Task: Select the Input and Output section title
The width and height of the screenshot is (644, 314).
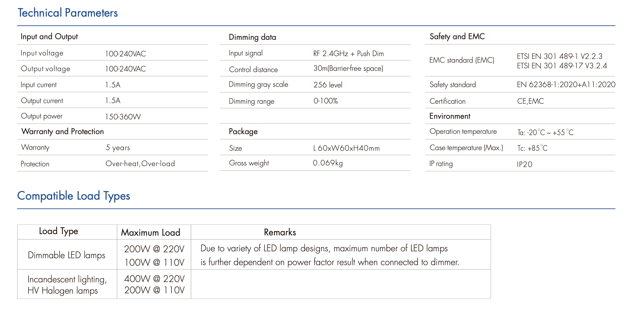Action: pos(49,37)
